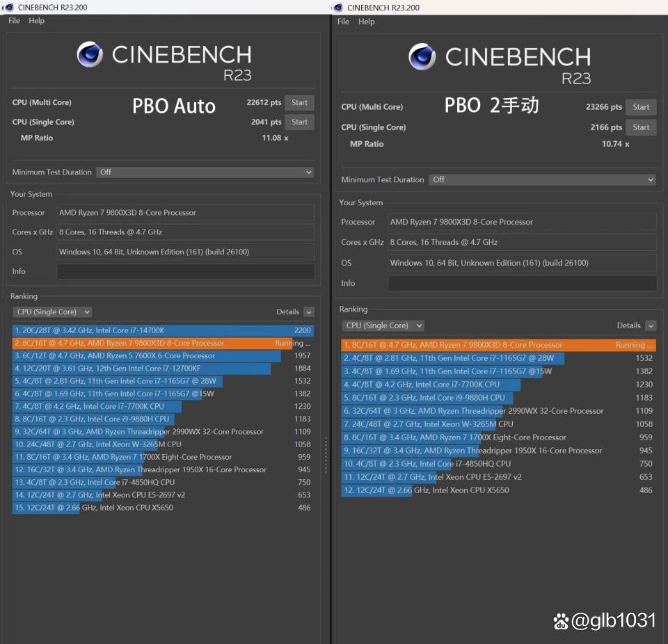Click Cinebench sphere logo in right window
668x644 pixels.
[x=422, y=56]
